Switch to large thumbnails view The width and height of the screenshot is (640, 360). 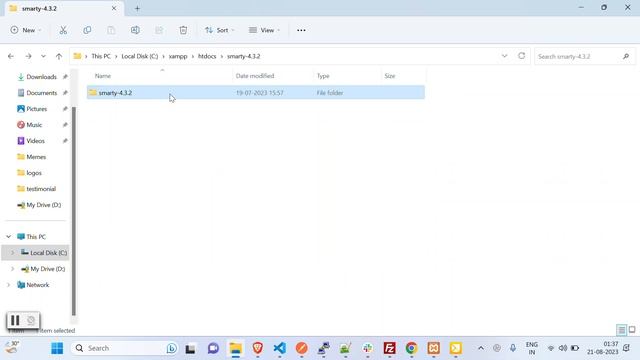[632, 330]
